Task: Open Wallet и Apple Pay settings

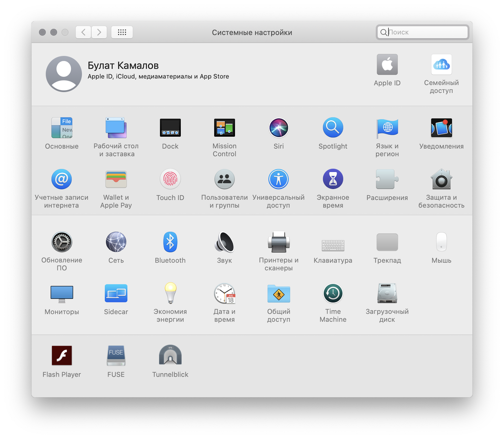Action: point(116,179)
